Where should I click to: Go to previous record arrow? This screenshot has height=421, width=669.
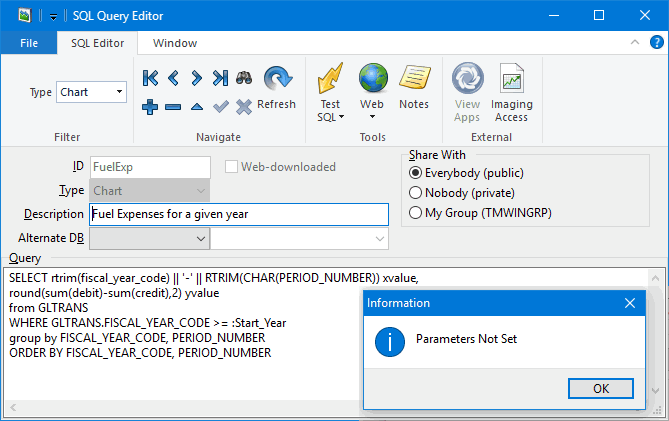click(x=173, y=78)
